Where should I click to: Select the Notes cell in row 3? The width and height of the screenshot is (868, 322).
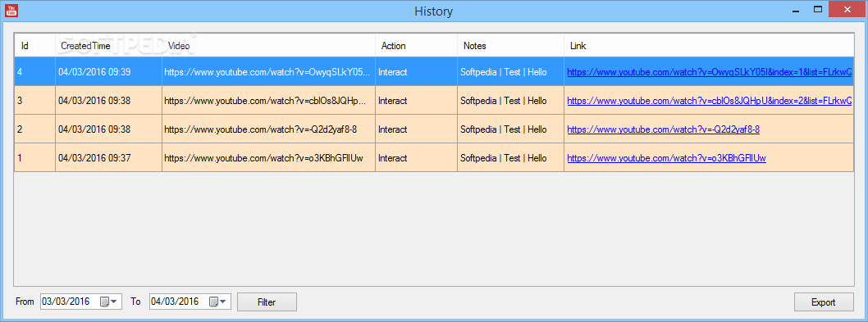[510, 100]
